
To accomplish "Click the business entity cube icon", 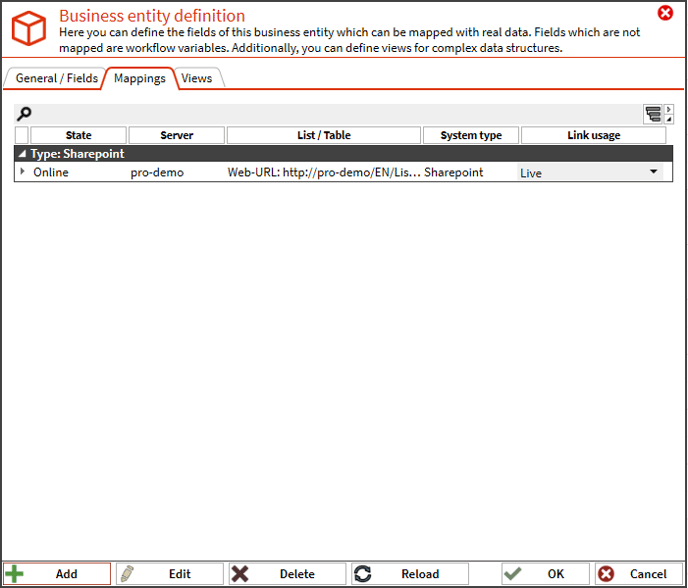I will (x=27, y=28).
